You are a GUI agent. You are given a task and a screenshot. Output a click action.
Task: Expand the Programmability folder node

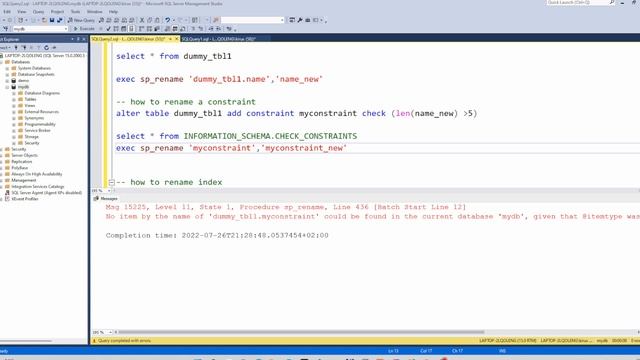coord(14,124)
